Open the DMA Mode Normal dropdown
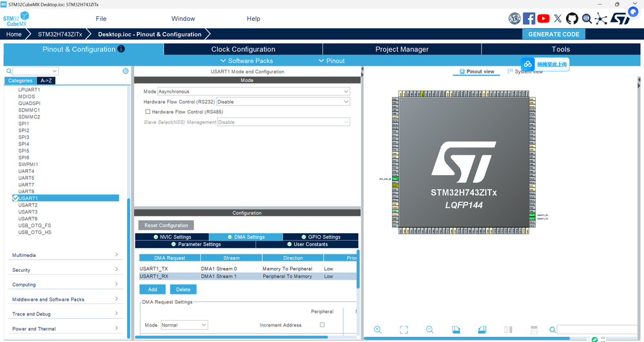 [x=184, y=325]
